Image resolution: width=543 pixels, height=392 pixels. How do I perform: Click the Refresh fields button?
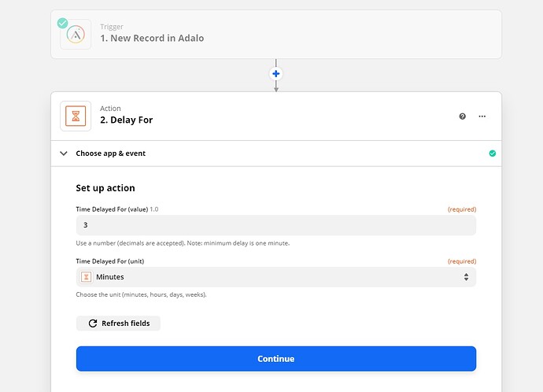(118, 324)
